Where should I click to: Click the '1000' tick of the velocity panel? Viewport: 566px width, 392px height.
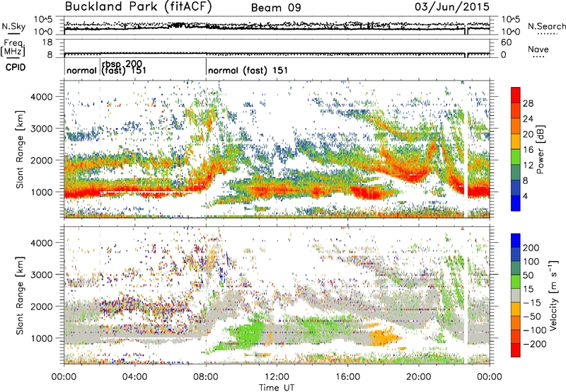coord(41,338)
